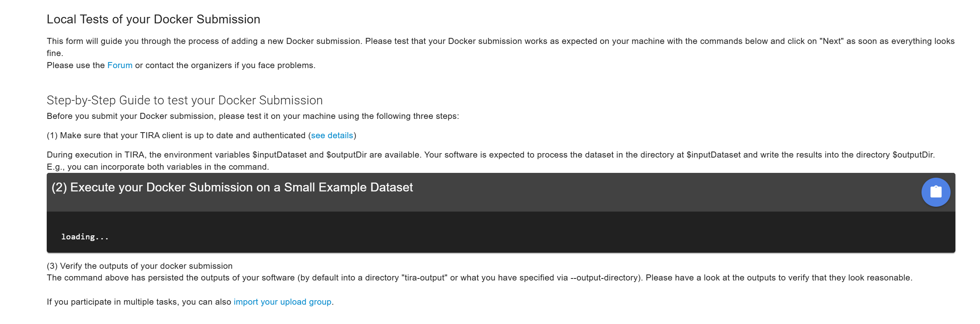
Task: Open "import your upload group" link
Action: tap(283, 302)
